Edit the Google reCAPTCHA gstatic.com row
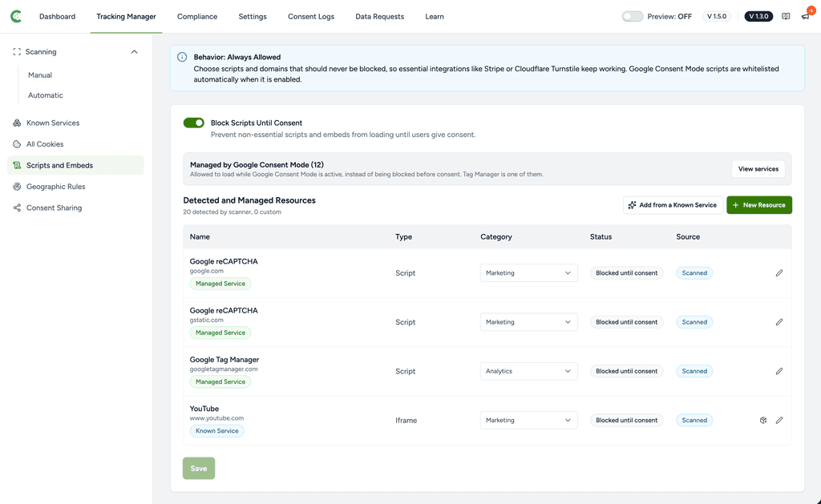 [x=779, y=322]
